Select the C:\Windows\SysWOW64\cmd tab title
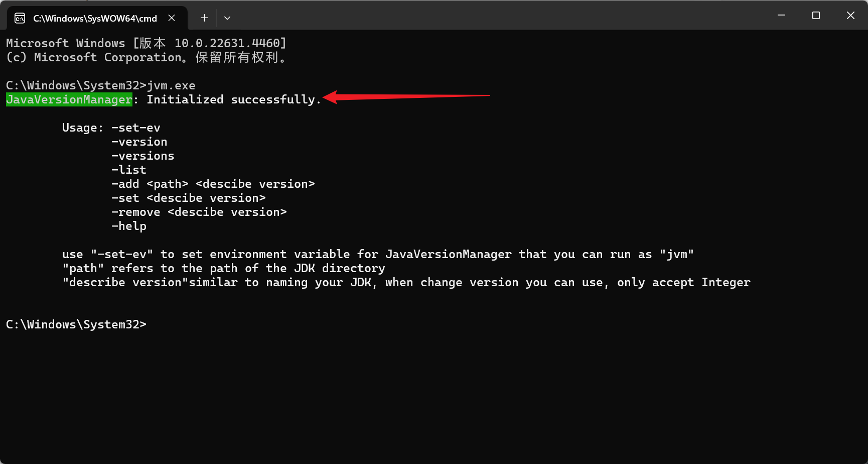Screen dimensions: 868x464 (95, 19)
